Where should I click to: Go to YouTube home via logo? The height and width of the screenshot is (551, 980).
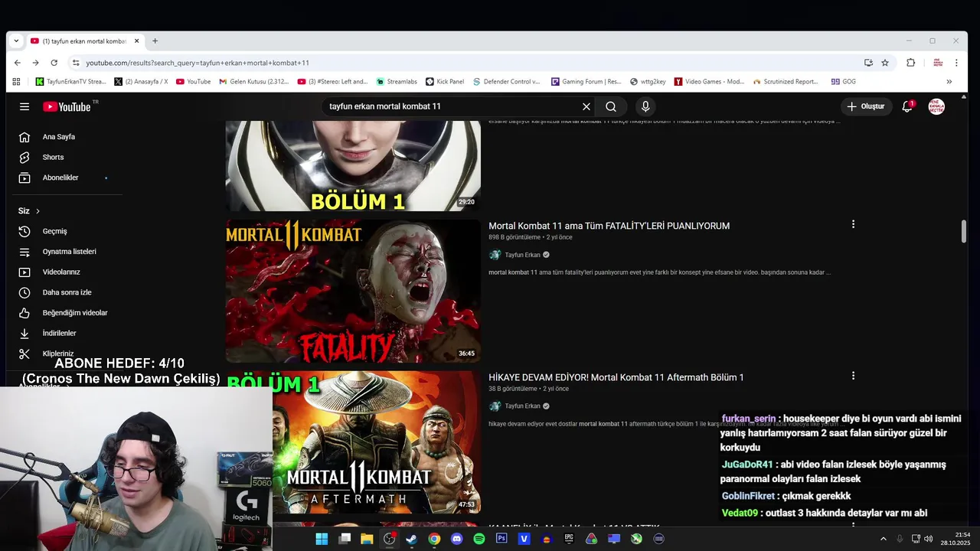[67, 106]
